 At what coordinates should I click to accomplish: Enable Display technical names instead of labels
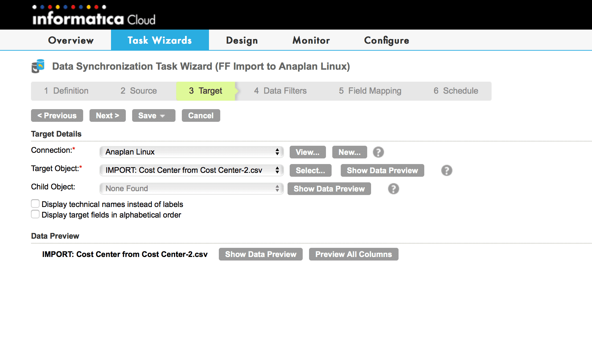click(35, 204)
